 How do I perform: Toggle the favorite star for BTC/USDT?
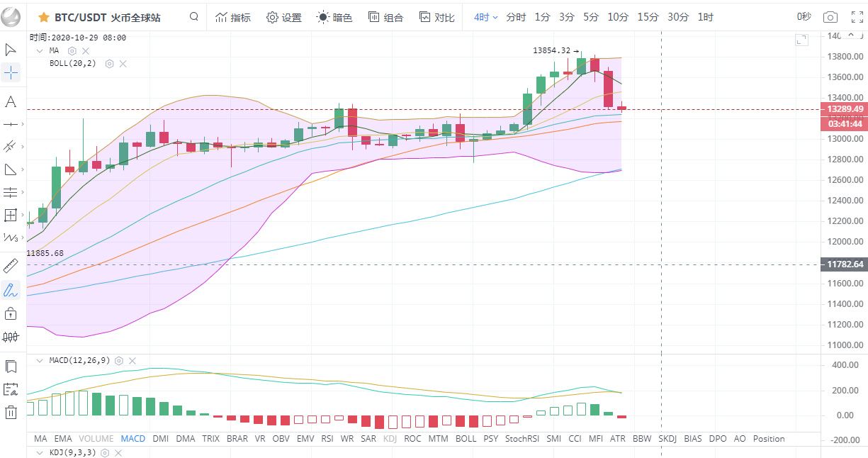43,17
